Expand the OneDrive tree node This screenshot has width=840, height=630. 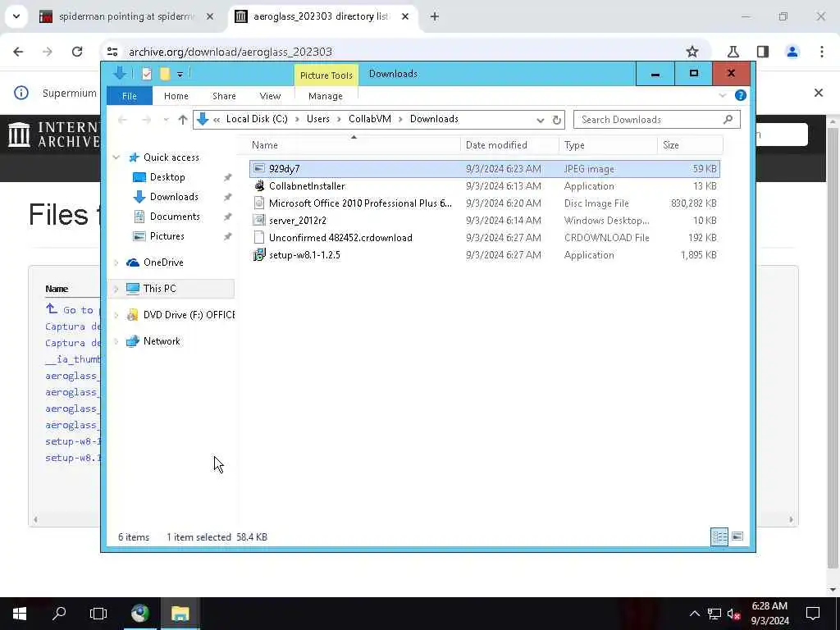tap(116, 262)
